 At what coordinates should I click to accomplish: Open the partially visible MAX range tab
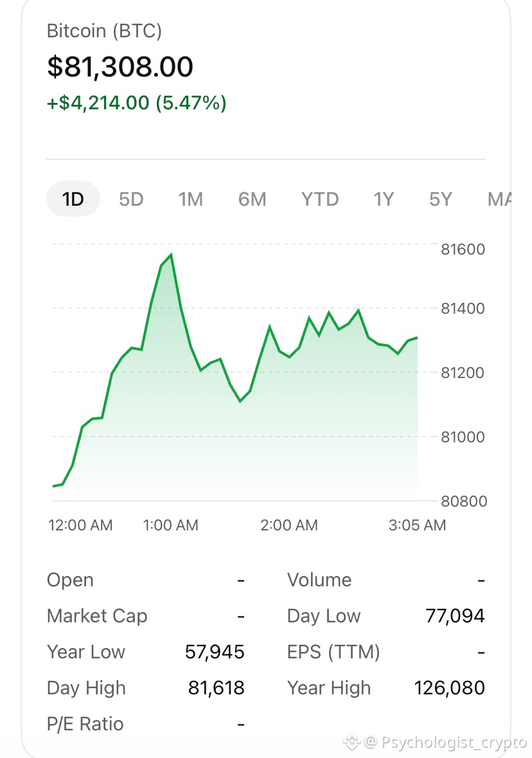pos(500,199)
